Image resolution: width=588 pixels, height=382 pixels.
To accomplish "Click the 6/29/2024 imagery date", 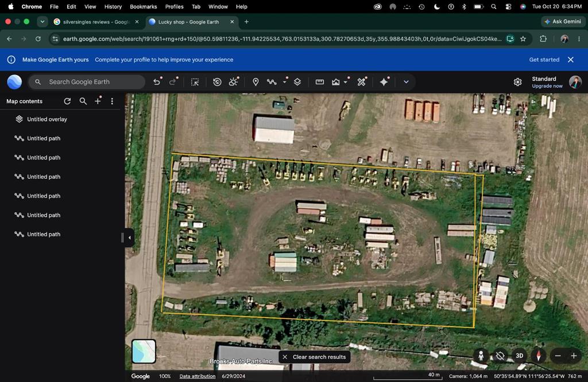I will pos(233,376).
